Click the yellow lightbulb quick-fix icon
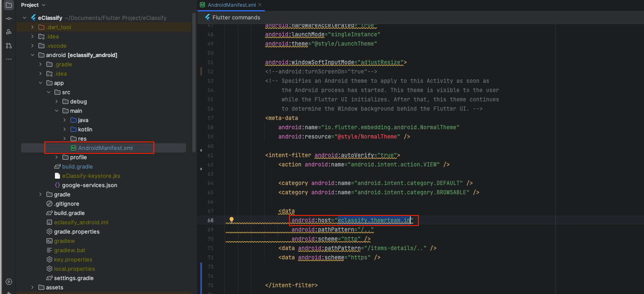 (x=232, y=220)
